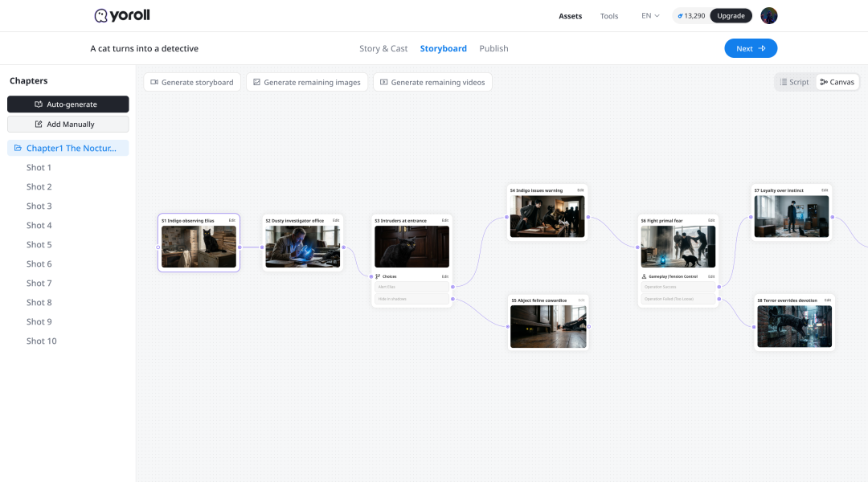
Task: Click the Next button
Action: click(x=751, y=48)
